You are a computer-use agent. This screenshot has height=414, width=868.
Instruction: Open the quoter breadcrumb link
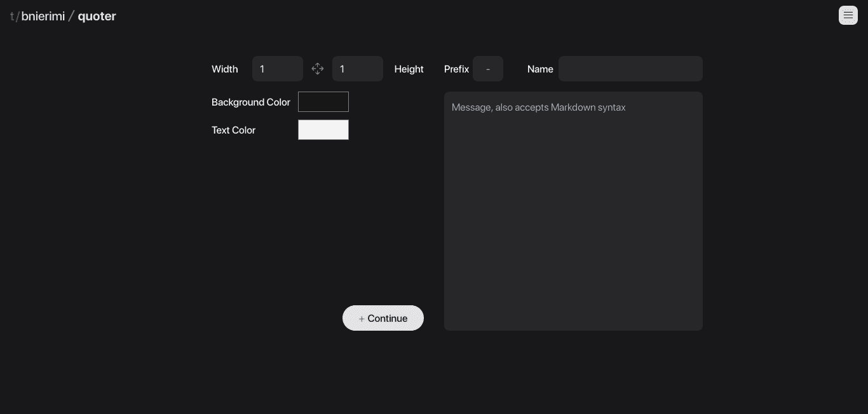[97, 16]
